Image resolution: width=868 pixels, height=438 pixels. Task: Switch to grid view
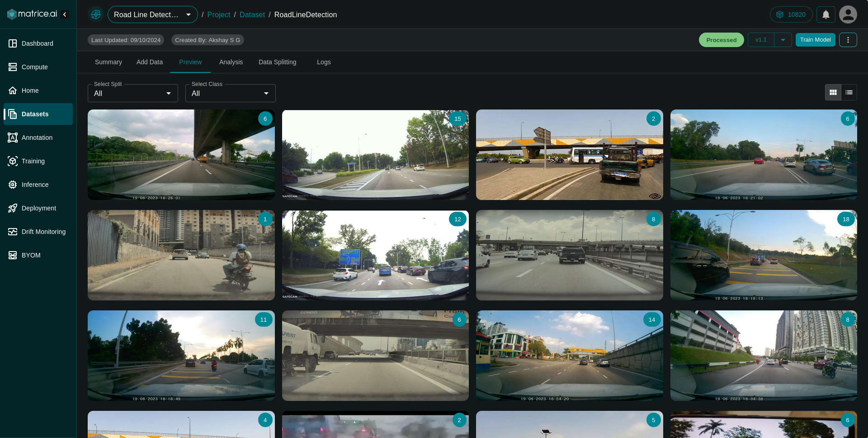[x=833, y=92]
